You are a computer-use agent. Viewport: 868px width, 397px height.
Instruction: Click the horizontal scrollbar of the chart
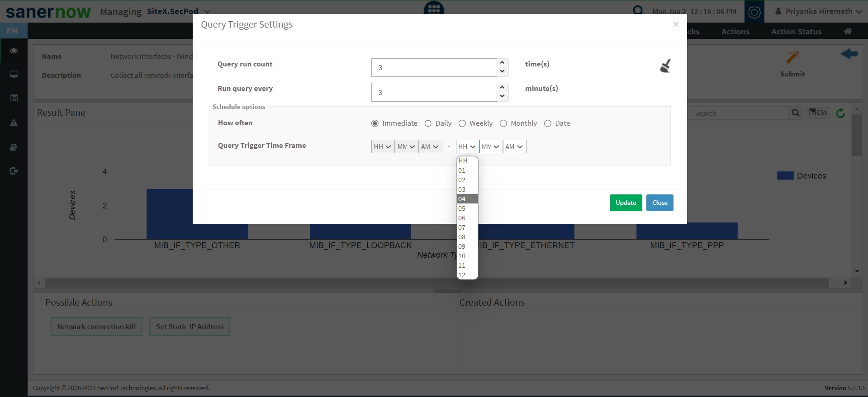436,283
